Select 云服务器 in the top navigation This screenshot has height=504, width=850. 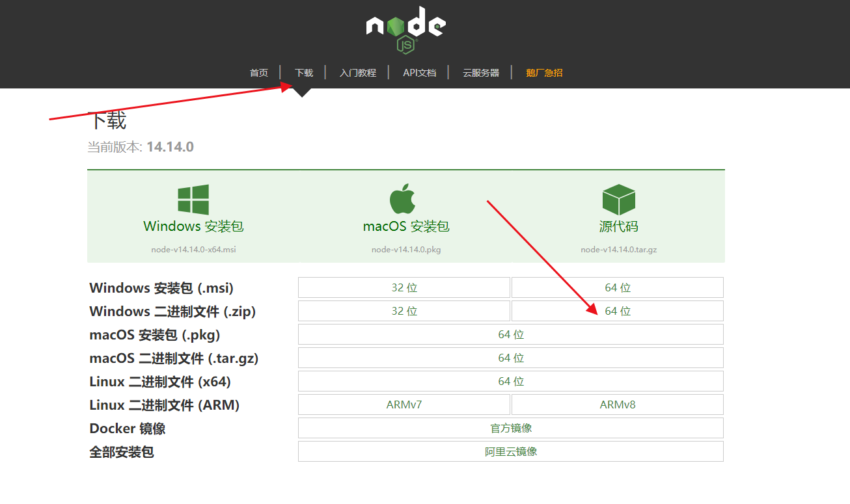click(481, 73)
